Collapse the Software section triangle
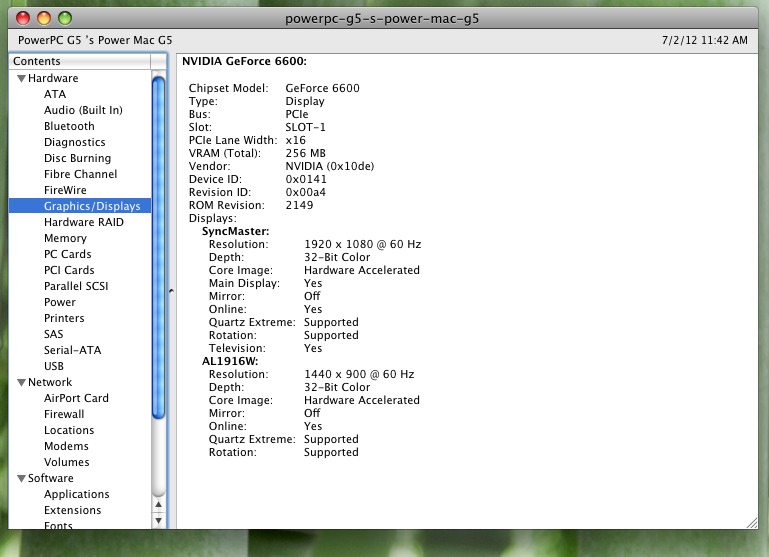769x557 pixels. [x=21, y=479]
